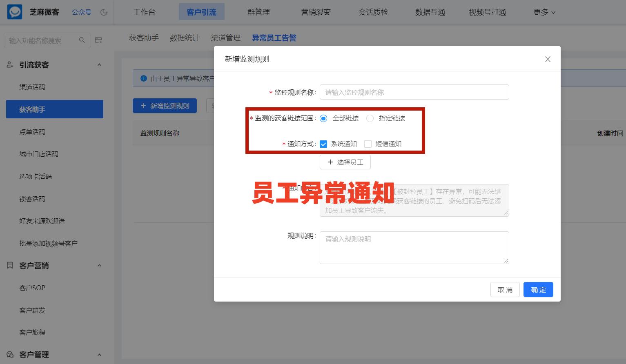This screenshot has width=626, height=364.
Task: Click the 客户营销 bookmark icon in sidebar
Action: coord(9,265)
